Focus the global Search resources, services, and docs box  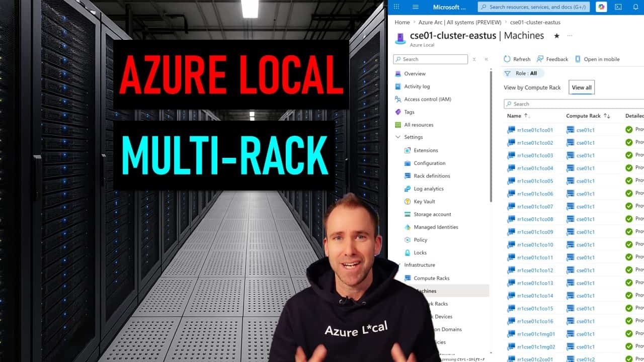pyautogui.click(x=534, y=7)
